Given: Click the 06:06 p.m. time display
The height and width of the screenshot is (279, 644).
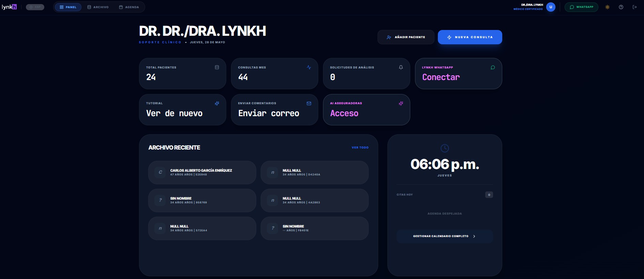Looking at the screenshot, I should (445, 164).
